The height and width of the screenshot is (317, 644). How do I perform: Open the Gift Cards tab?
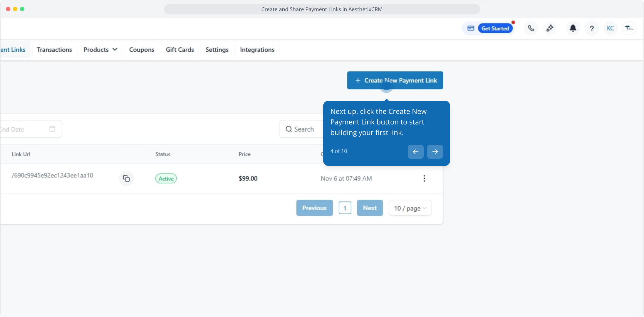180,50
